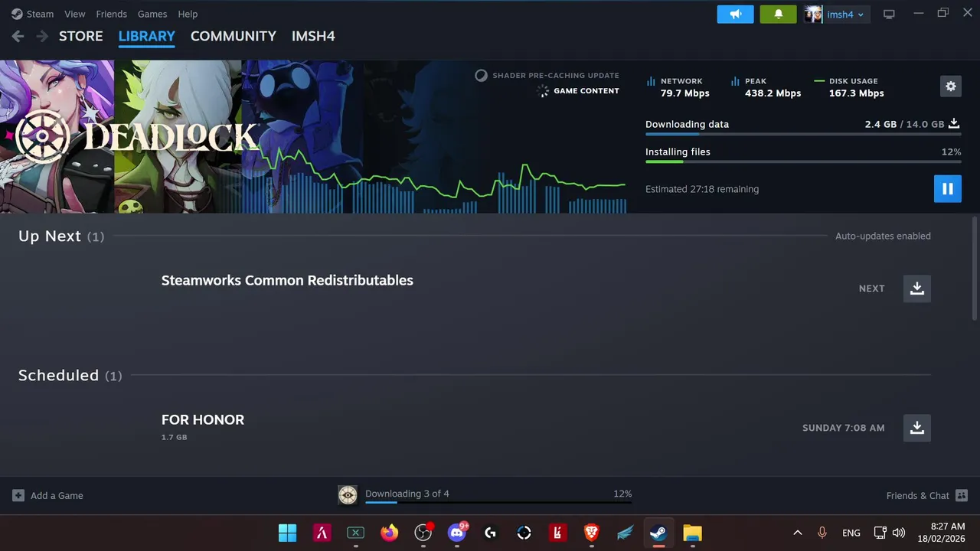This screenshot has height=551, width=980.
Task: Click the FOR HONOR entry title
Action: click(203, 419)
